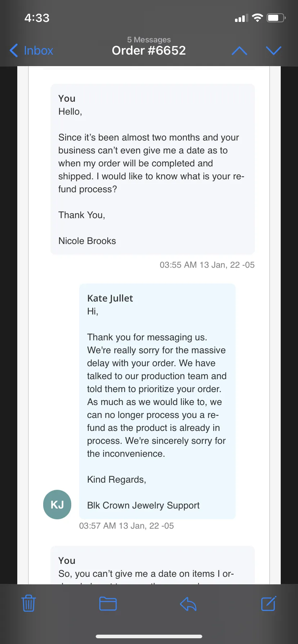
Task: Tap the 5 Messages count label
Action: click(149, 40)
